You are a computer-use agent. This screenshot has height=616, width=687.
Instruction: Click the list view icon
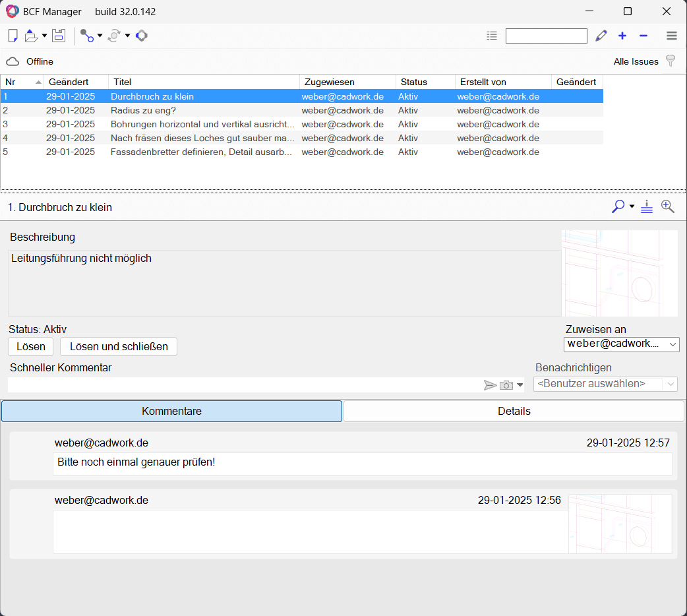click(492, 36)
